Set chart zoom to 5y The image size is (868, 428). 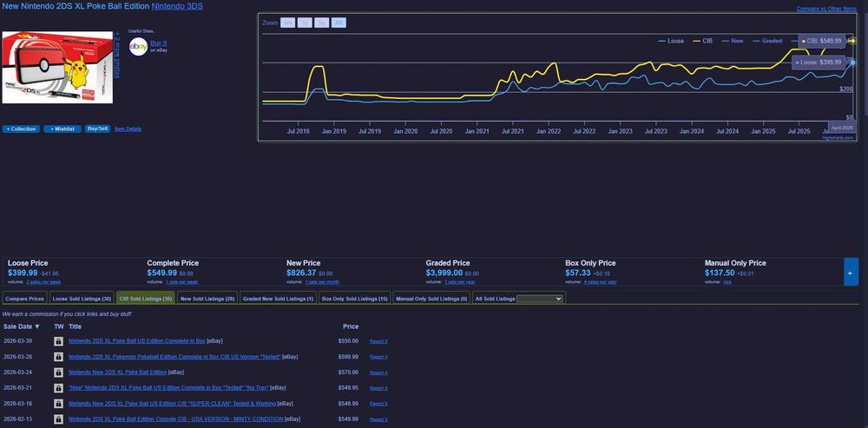322,23
